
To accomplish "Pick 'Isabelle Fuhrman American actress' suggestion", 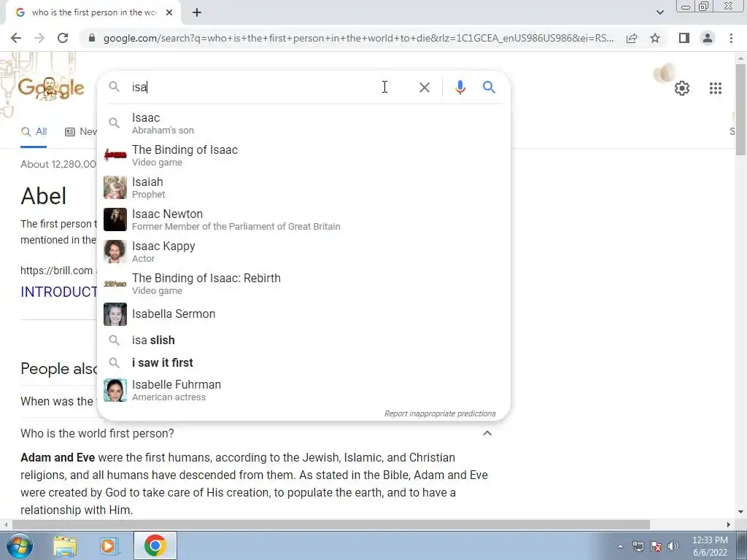I will 303,390.
